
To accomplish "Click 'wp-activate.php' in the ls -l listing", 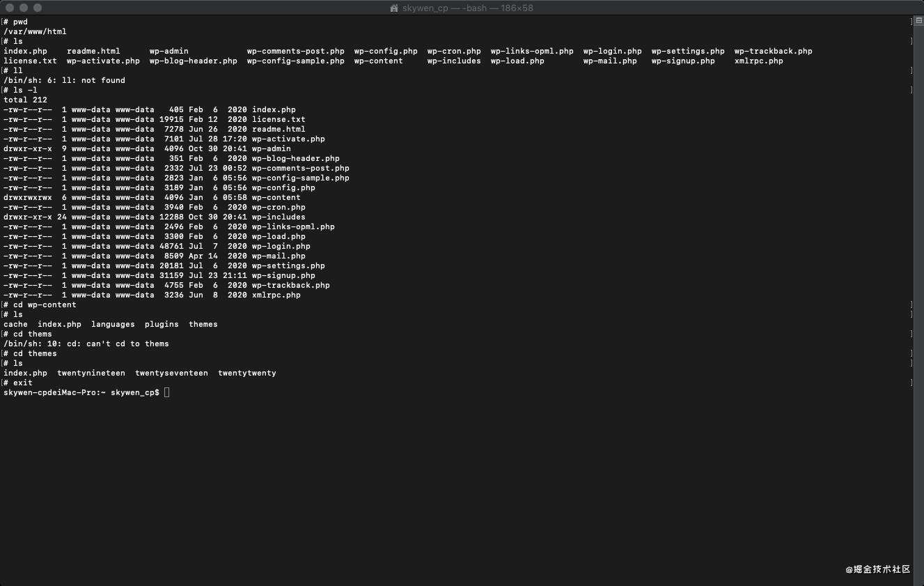I will pos(288,139).
